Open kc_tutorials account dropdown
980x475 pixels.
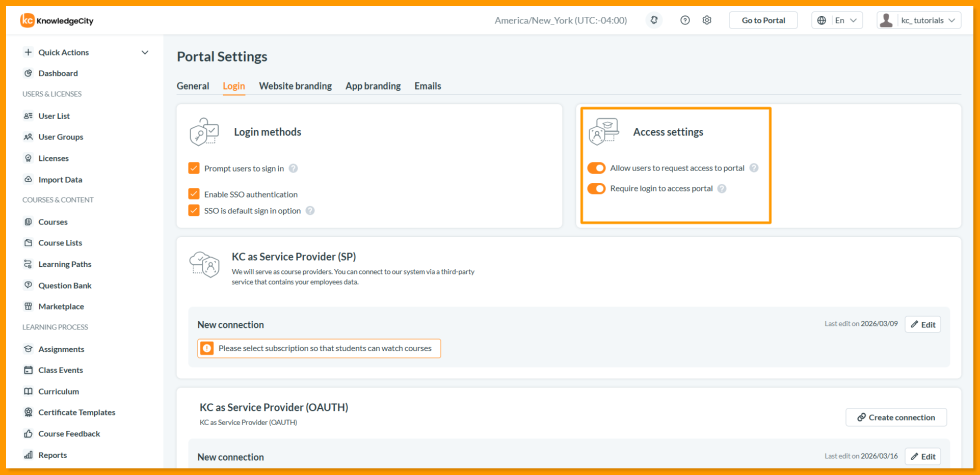coord(919,20)
